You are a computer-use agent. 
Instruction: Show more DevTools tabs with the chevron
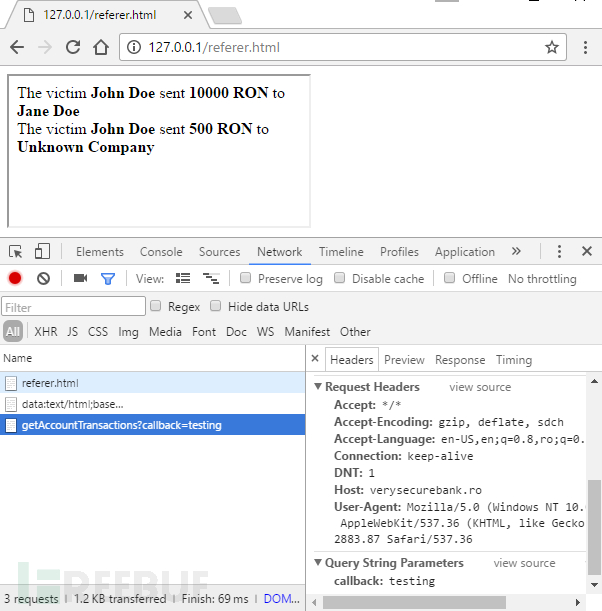click(516, 251)
